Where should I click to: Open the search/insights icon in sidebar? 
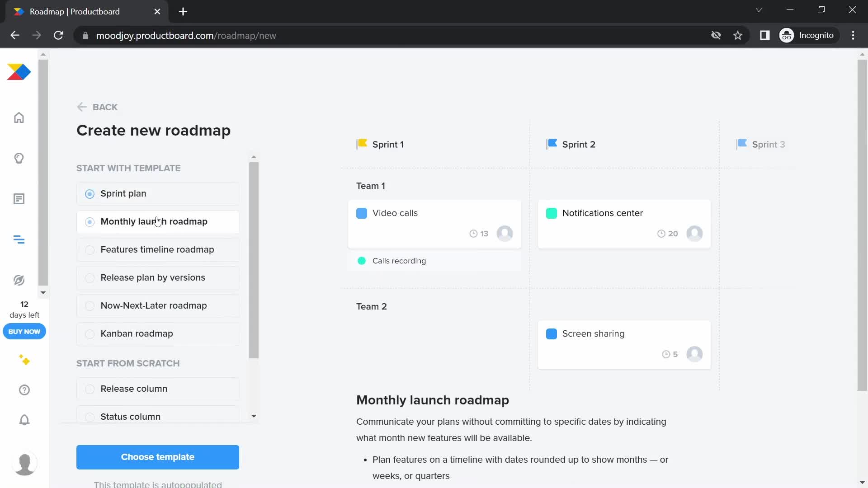[19, 159]
